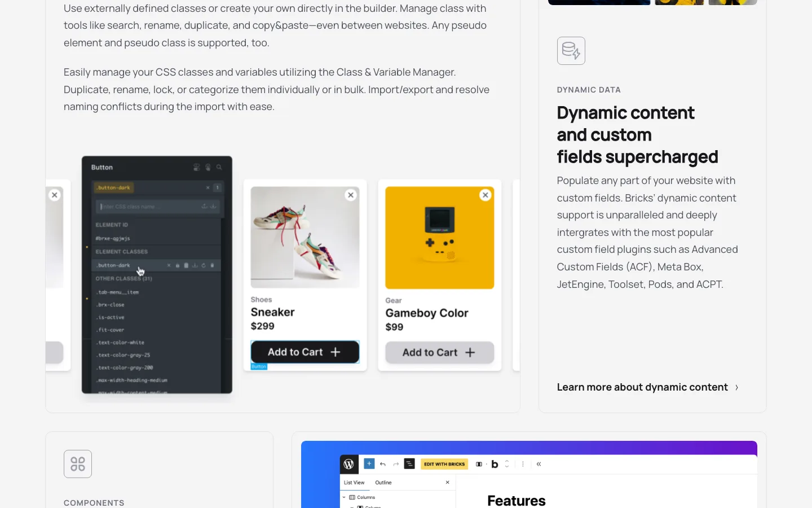Click the search icon in Button panel
Viewport: 812px width, 508px height.
(219, 167)
